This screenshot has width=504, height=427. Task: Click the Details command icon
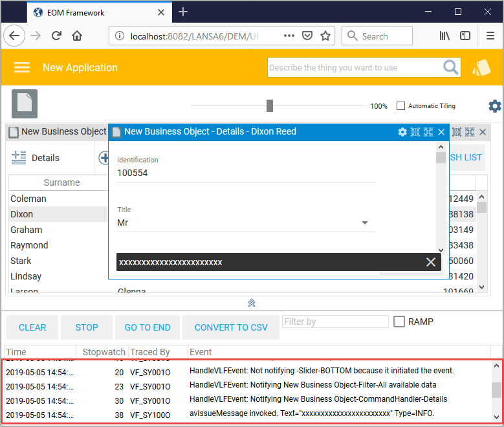[19, 158]
